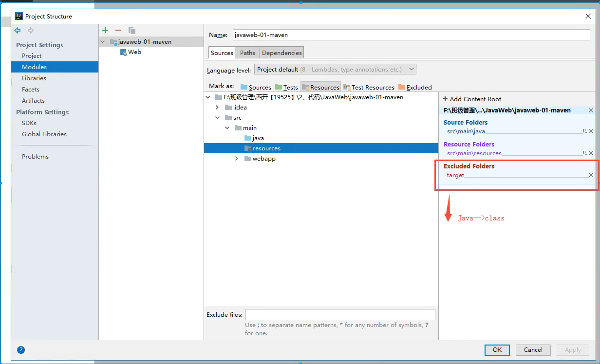Confirm with the OK button
The image size is (600, 364).
click(497, 350)
